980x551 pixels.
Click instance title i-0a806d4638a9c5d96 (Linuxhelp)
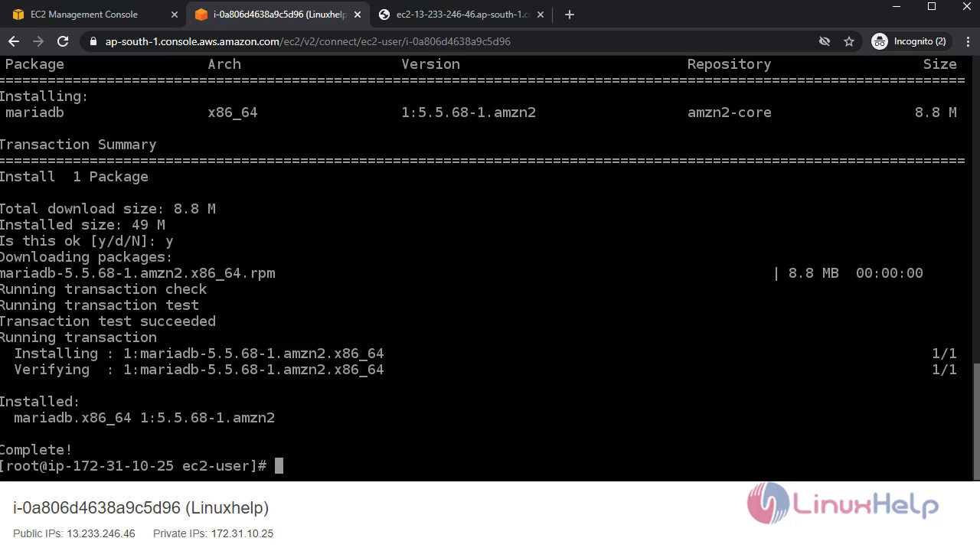pyautogui.click(x=141, y=508)
